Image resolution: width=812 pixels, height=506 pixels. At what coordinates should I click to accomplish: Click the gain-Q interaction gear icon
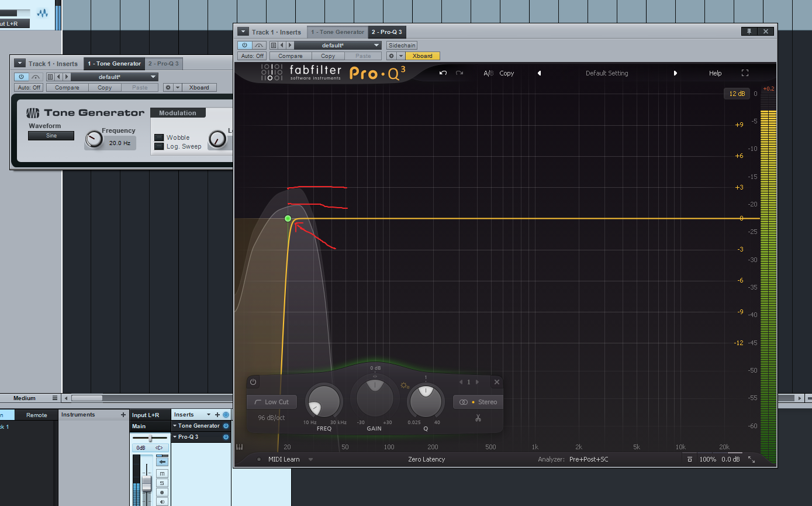tap(403, 385)
